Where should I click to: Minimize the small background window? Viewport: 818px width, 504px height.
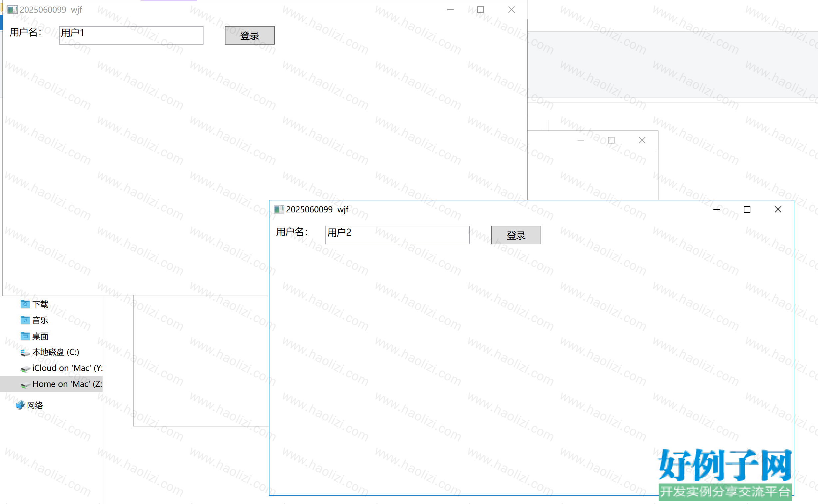581,140
